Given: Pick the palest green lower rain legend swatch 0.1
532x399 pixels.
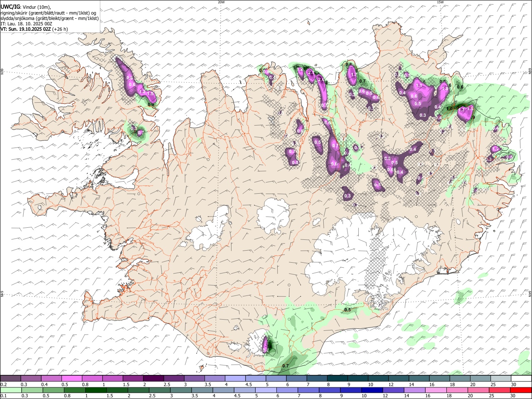Looking at the screenshot, I should click(x=11, y=390).
